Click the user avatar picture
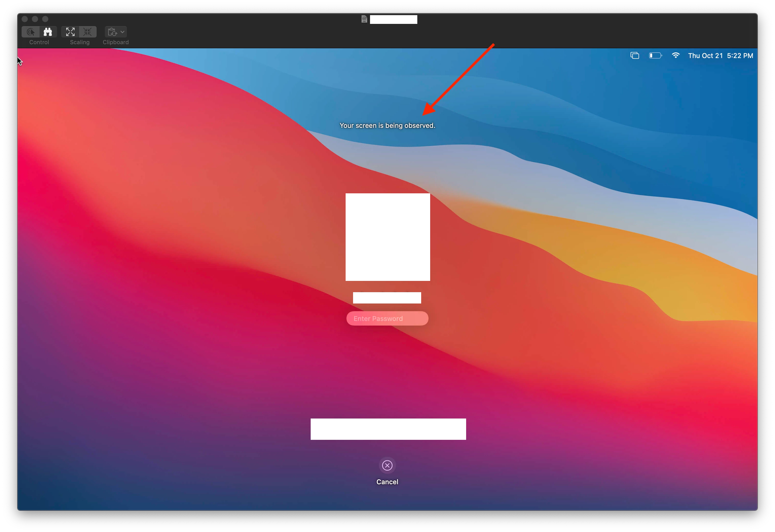775x532 pixels. click(388, 237)
